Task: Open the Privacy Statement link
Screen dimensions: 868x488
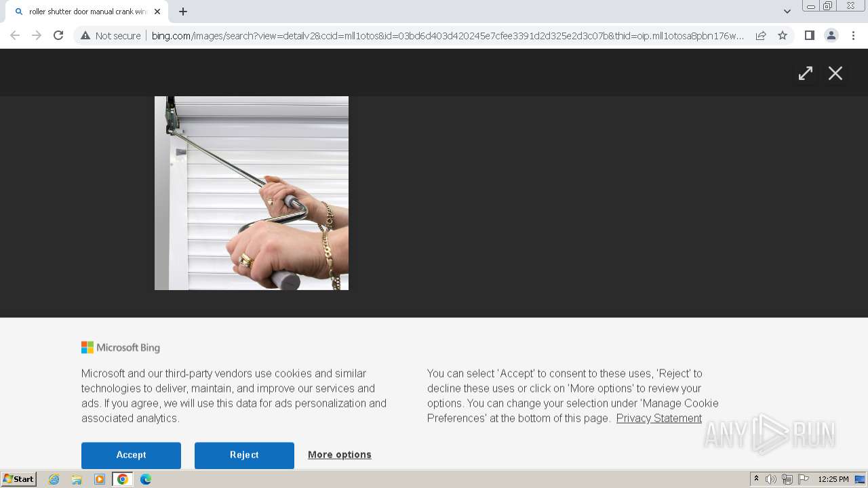Action: coord(659,418)
